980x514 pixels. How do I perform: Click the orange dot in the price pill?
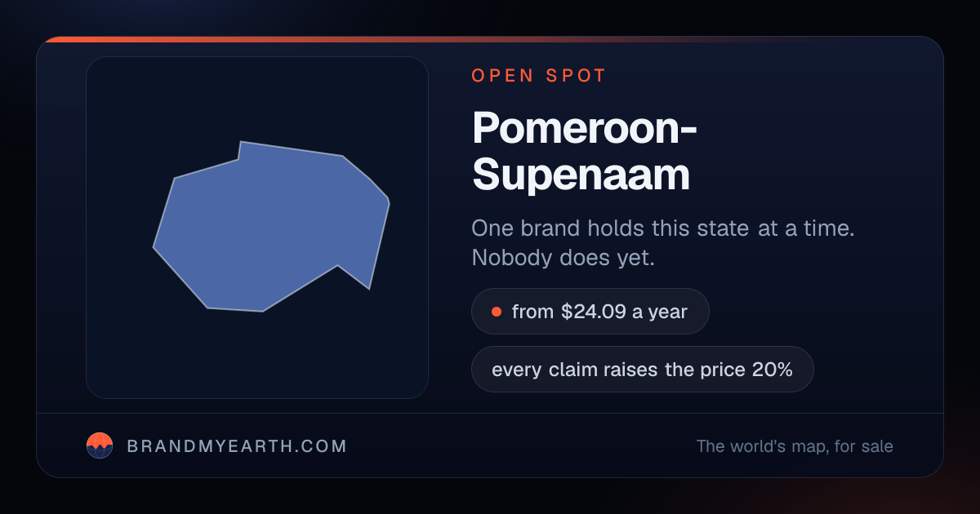(x=496, y=312)
